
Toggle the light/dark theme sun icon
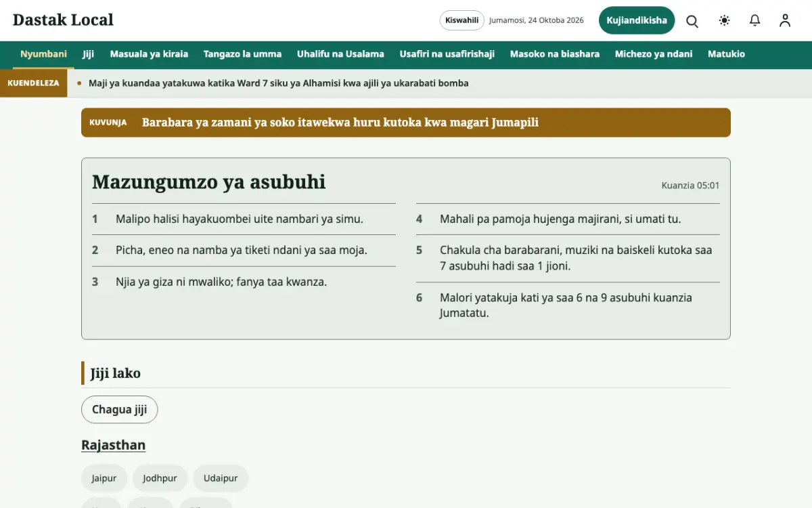coord(725,21)
